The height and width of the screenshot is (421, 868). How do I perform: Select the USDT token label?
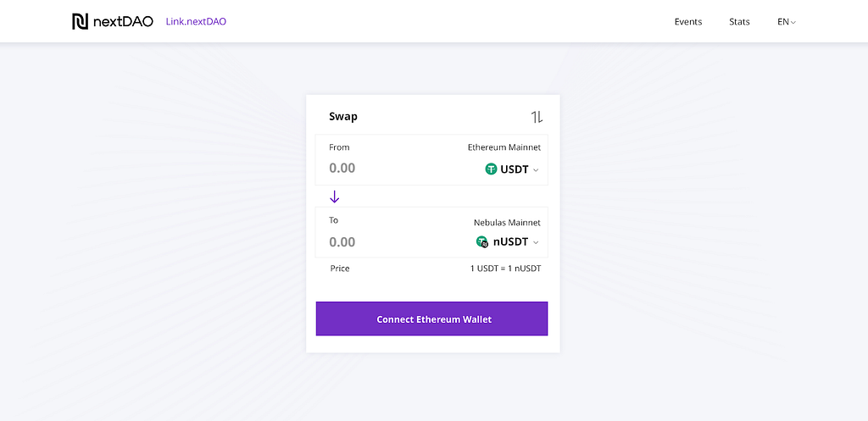pyautogui.click(x=514, y=169)
